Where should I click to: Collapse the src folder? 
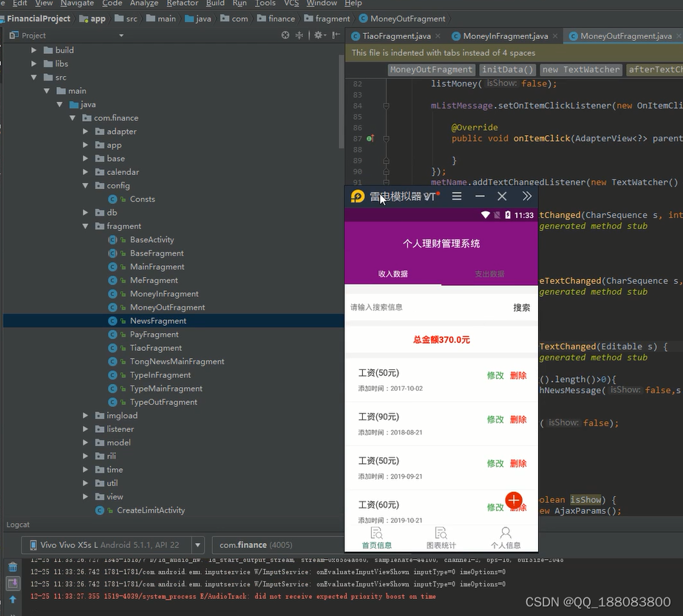[x=34, y=77]
